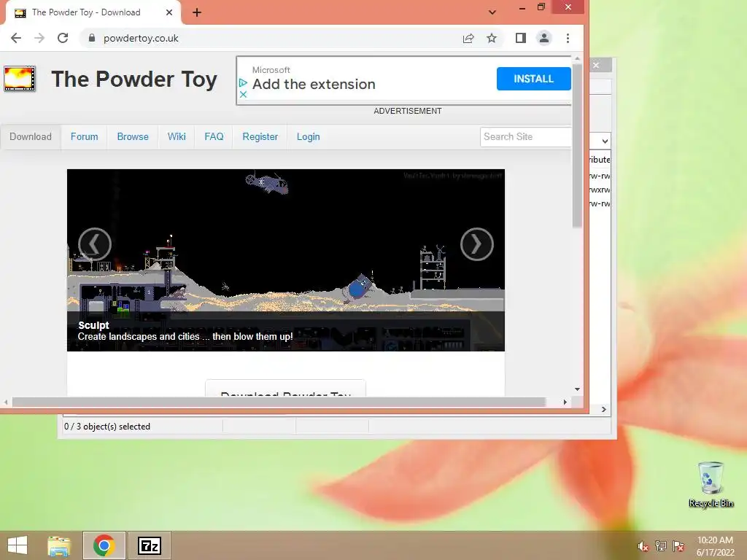Click the muted volume tray icon
The height and width of the screenshot is (560, 747).
pyautogui.click(x=643, y=546)
